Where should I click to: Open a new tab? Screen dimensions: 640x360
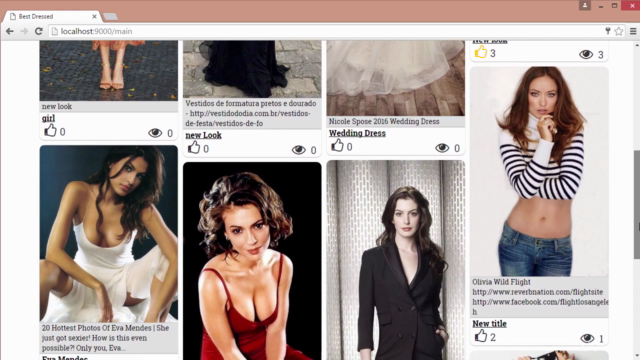[110, 17]
